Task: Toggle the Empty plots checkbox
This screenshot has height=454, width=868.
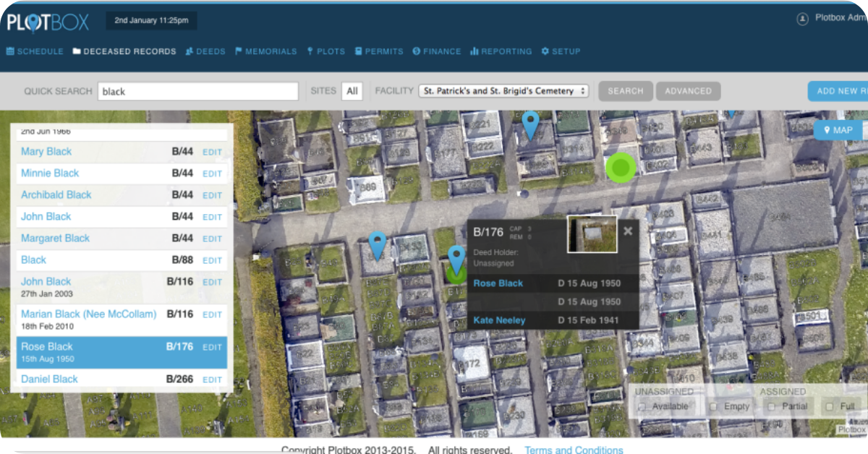Action: [713, 407]
